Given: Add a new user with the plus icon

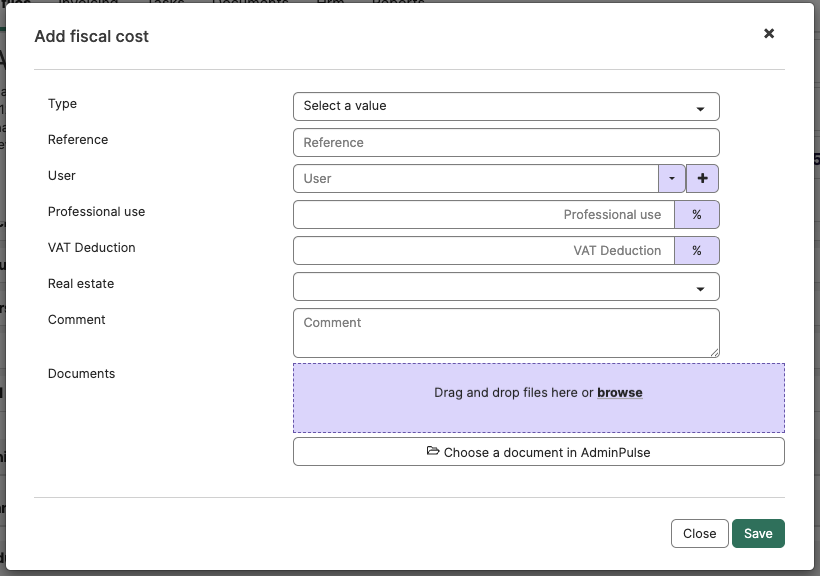Looking at the screenshot, I should [x=702, y=178].
